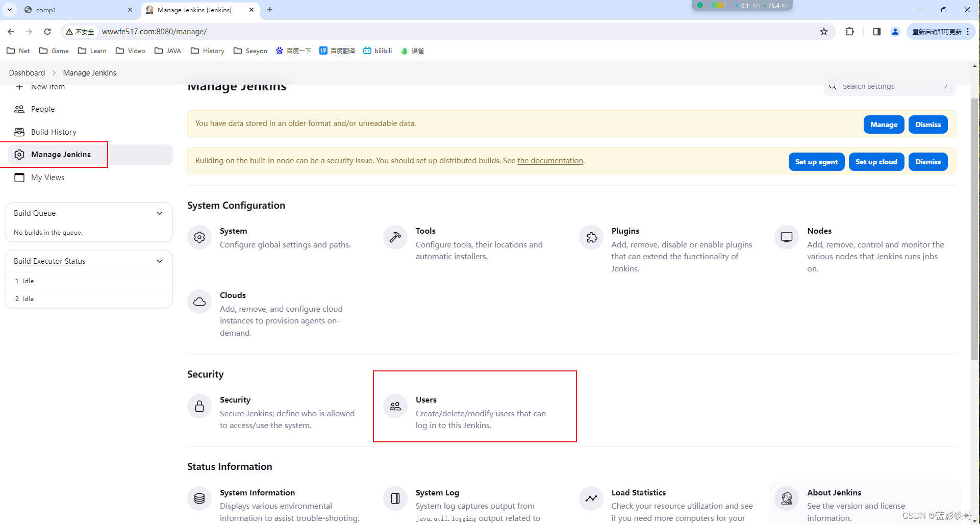Screen dimensions: 980x525
Task: Click the Build History sidebar icon
Action: 19,132
